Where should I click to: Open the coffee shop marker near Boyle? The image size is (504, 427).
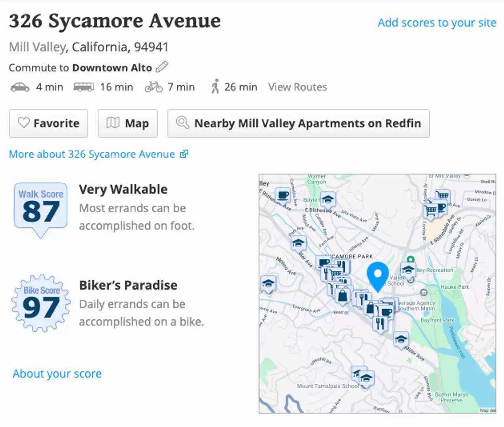[x=283, y=196]
